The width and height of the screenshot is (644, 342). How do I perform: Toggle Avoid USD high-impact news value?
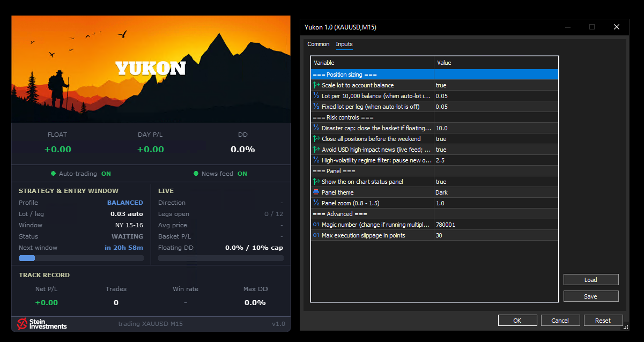[496, 150]
